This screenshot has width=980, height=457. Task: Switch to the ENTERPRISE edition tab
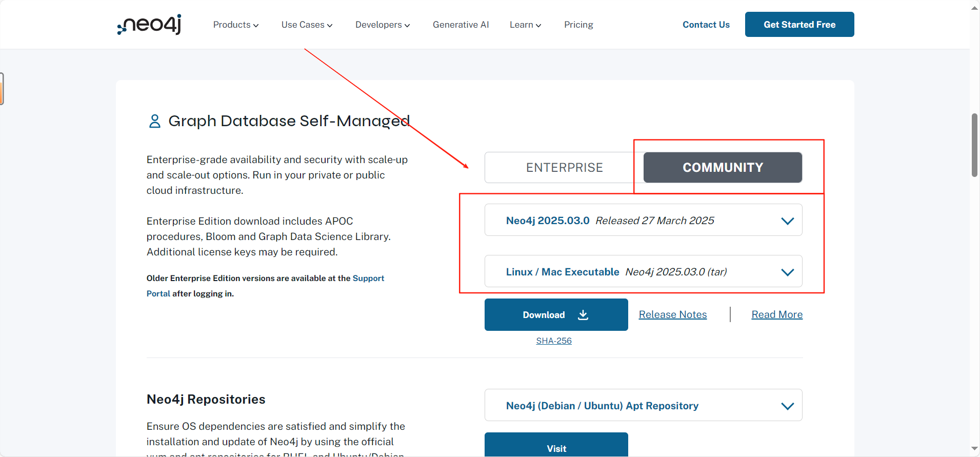[564, 168]
